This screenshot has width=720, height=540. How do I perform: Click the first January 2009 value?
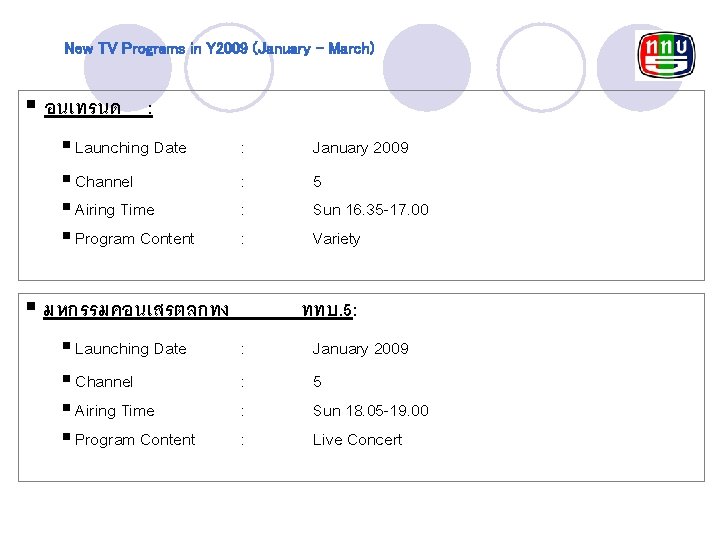(360, 148)
